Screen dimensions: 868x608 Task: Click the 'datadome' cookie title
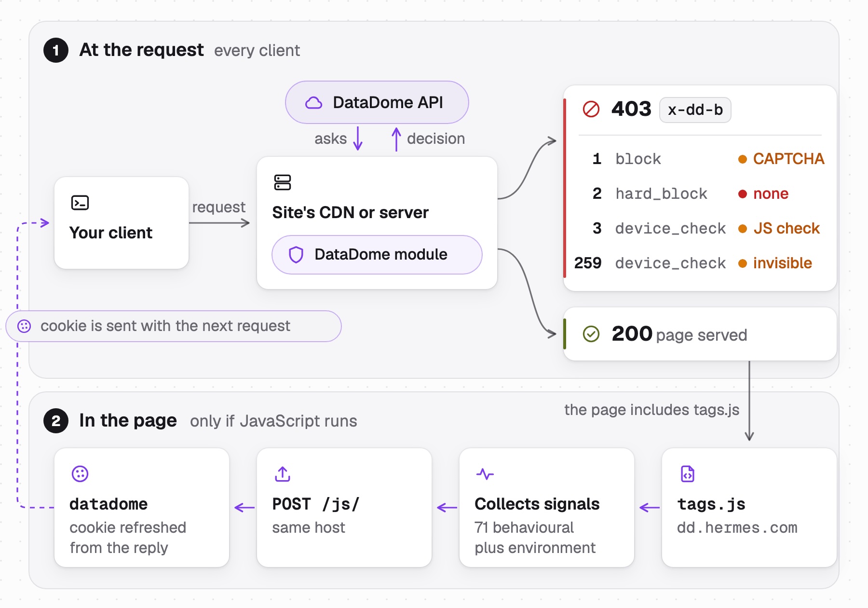pyautogui.click(x=108, y=504)
